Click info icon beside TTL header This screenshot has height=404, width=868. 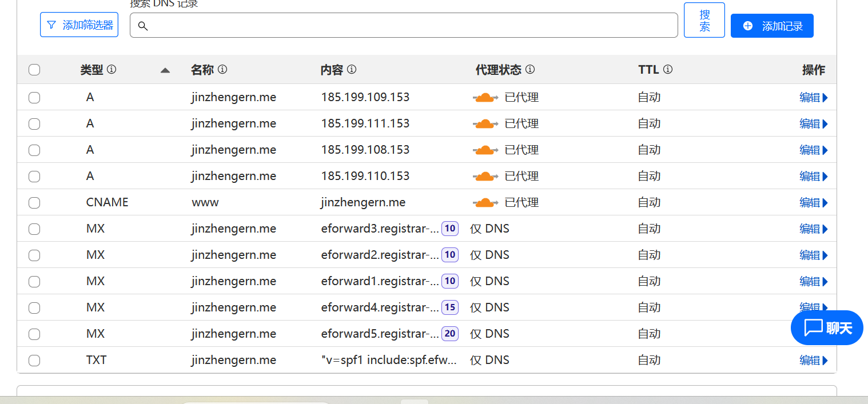[x=667, y=69]
